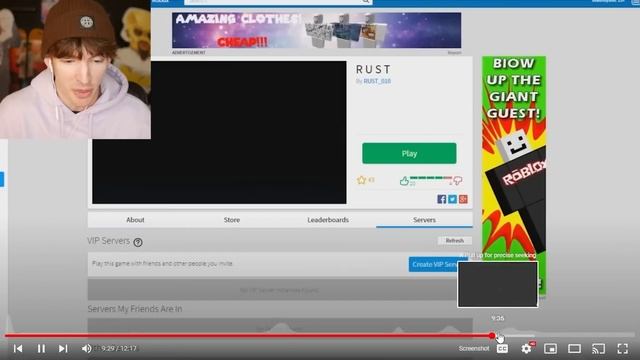Click the 9:29 / 12:17 time display
The height and width of the screenshot is (360, 640).
(x=119, y=349)
